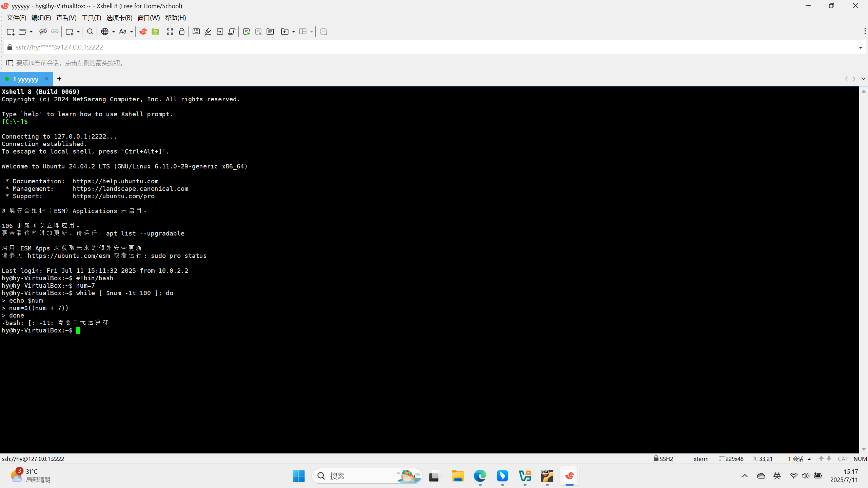Switch to the '1 yyyyyy' session tab

25,79
